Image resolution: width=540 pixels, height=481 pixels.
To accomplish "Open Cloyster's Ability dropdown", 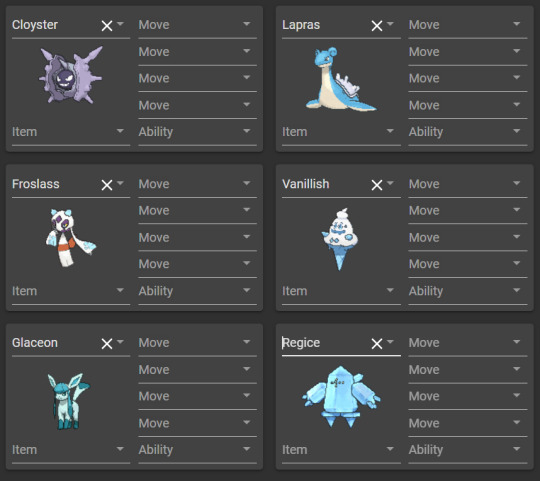I will coord(198,132).
